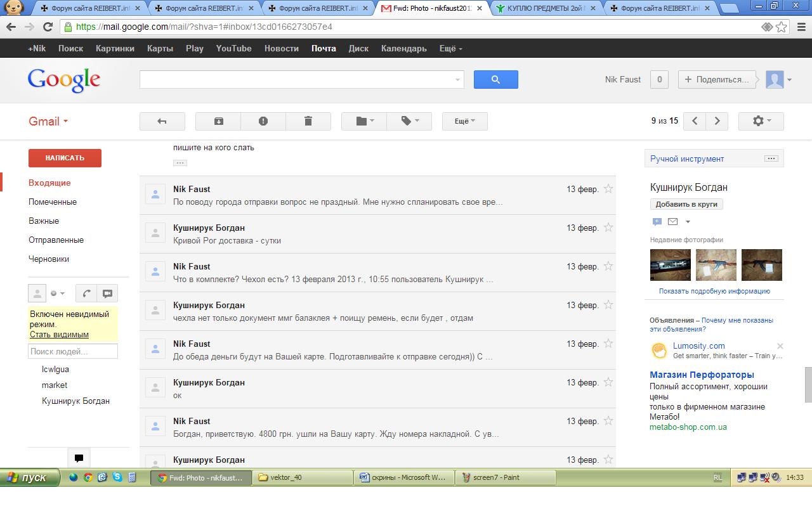Open the Gmail product dropdown
The height and width of the screenshot is (523, 812).
tap(48, 121)
